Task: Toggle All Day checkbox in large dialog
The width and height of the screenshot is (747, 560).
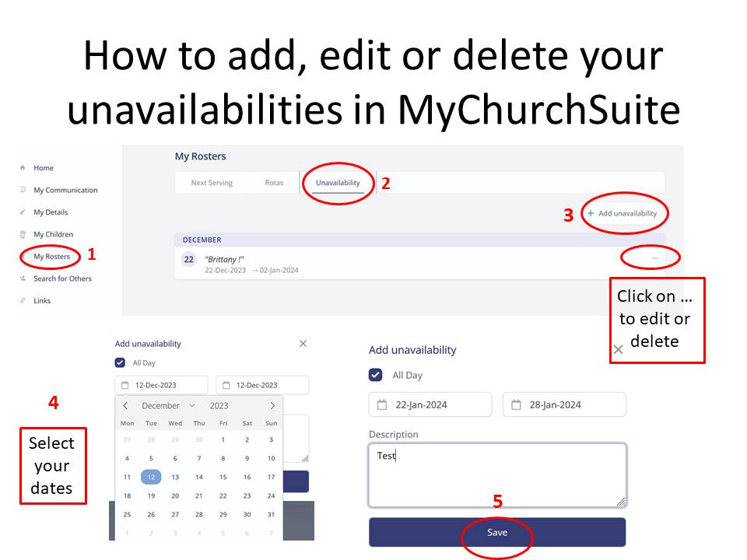Action: [x=375, y=375]
